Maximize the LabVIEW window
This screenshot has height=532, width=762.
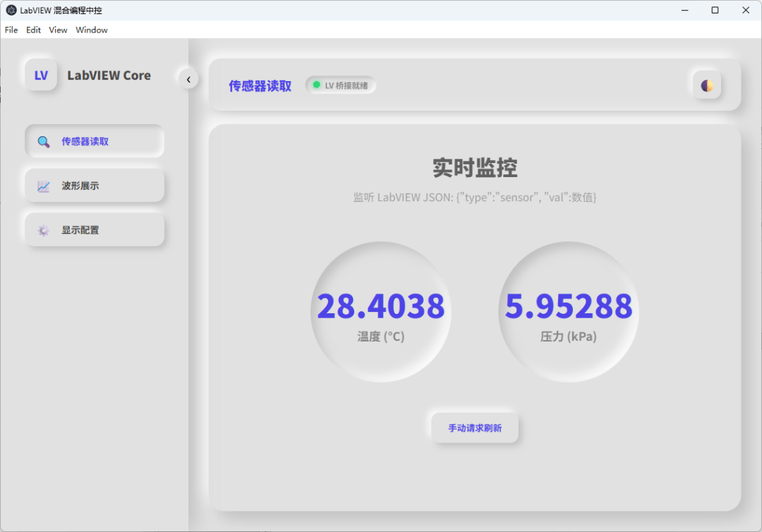tap(715, 10)
